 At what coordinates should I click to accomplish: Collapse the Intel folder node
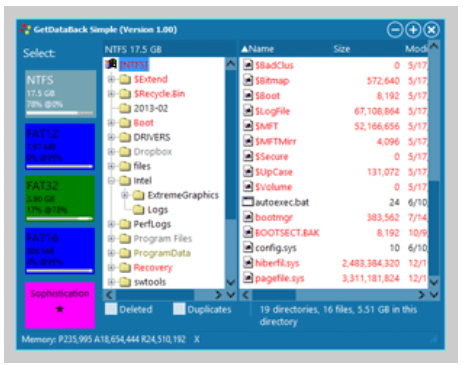(x=111, y=181)
